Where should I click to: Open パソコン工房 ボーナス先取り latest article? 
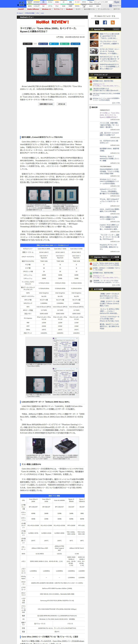(109, 125)
